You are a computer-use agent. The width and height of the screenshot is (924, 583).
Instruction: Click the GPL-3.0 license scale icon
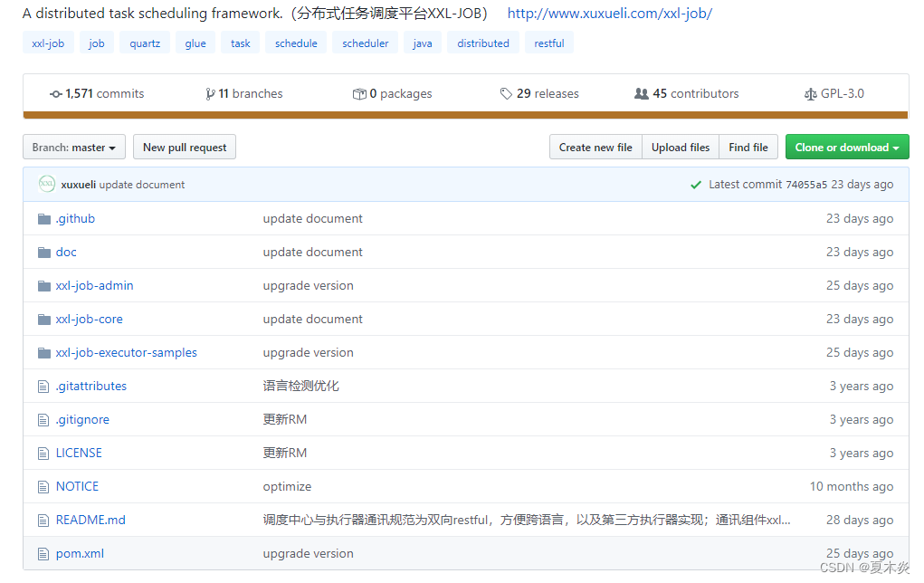[x=810, y=93]
